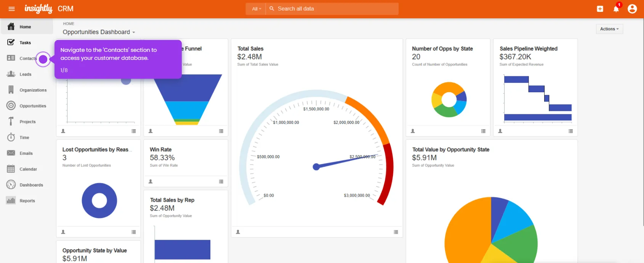
Task: Open Opportunities section label
Action: pyautogui.click(x=33, y=106)
